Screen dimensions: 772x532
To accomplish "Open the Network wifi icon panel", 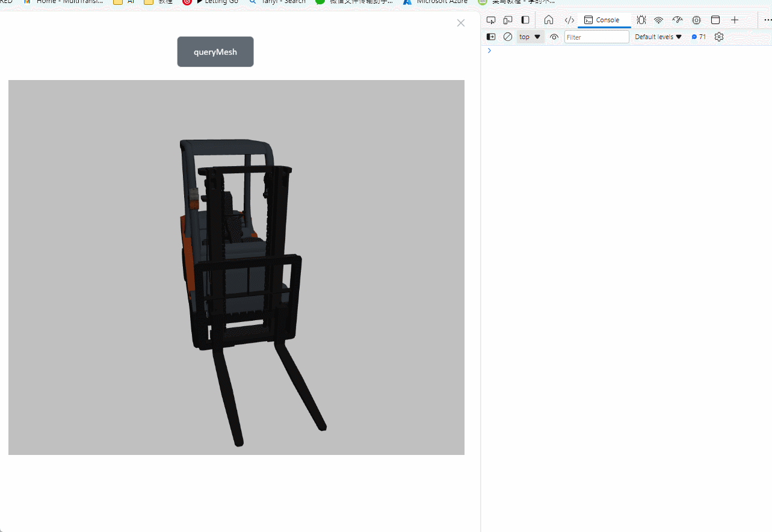I will pos(659,20).
